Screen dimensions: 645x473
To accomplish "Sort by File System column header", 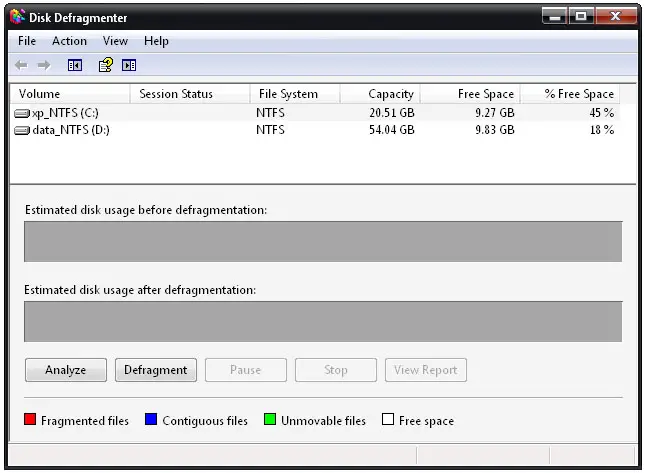I will pos(295,94).
